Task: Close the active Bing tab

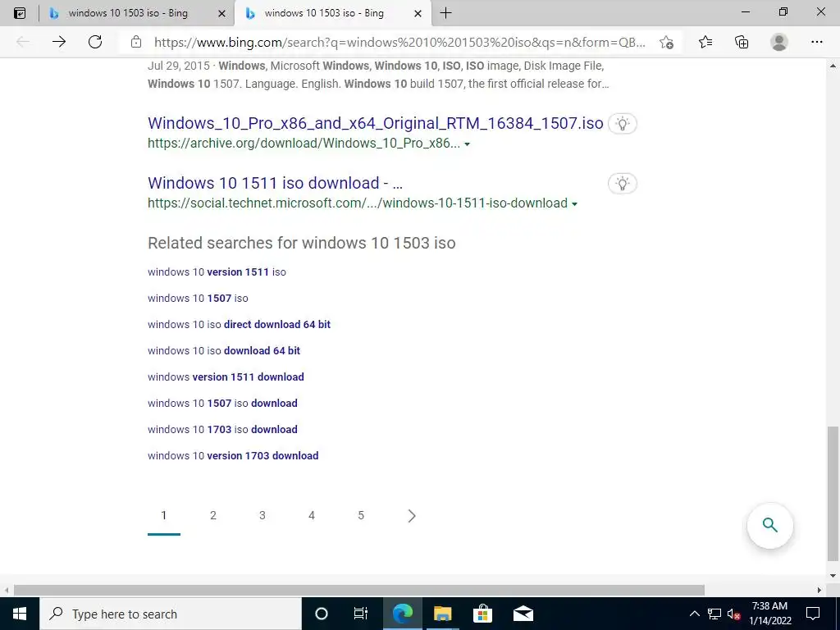Action: coord(418,13)
